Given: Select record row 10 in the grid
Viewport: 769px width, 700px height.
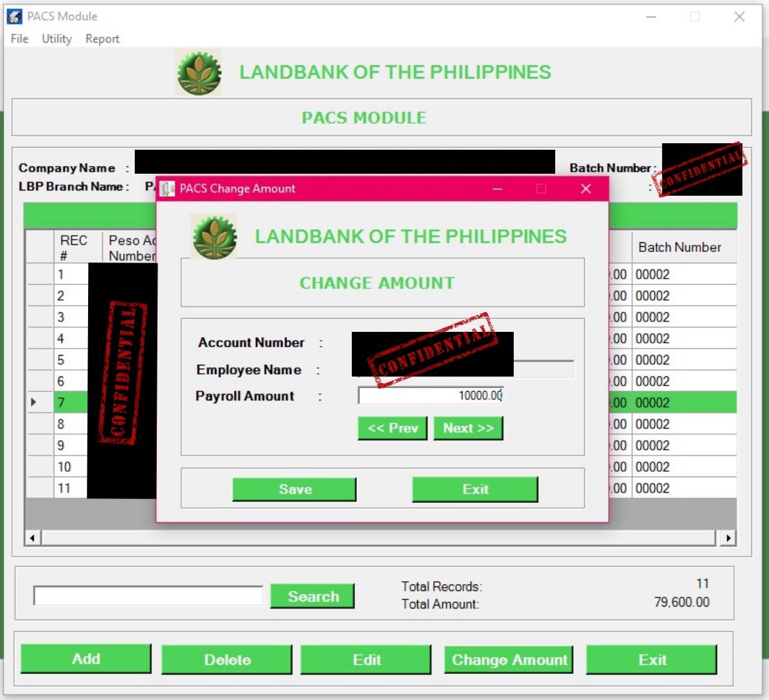Looking at the screenshot, I should coord(382,467).
